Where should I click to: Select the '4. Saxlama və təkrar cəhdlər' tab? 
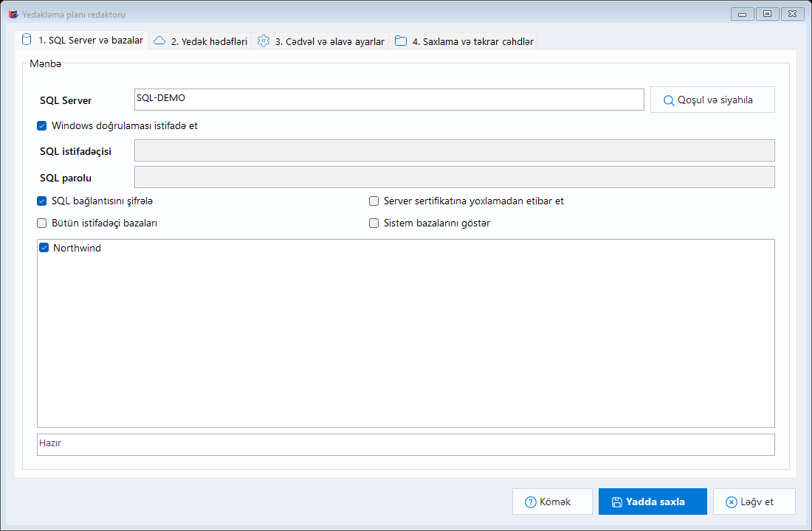(x=464, y=41)
